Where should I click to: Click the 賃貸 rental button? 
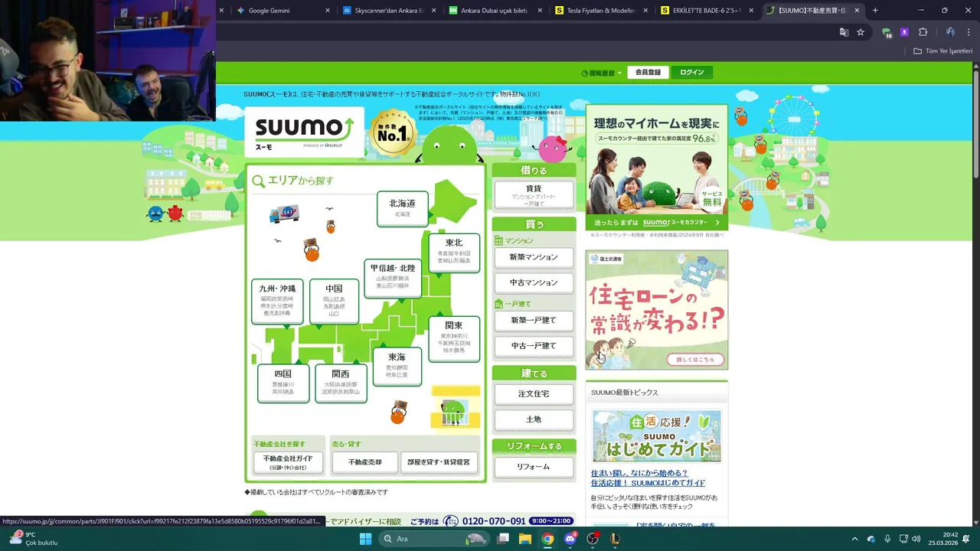534,194
